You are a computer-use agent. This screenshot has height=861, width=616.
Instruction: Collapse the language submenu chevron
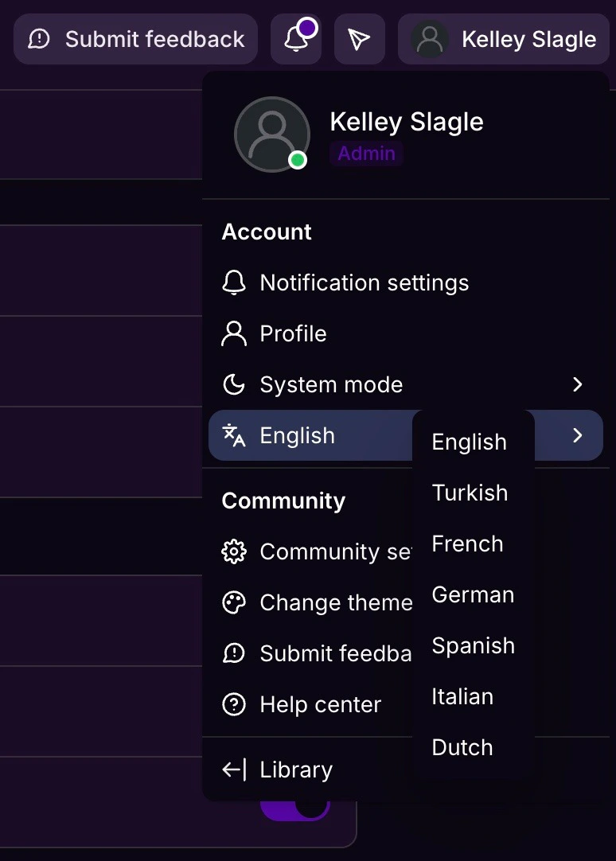click(x=578, y=435)
